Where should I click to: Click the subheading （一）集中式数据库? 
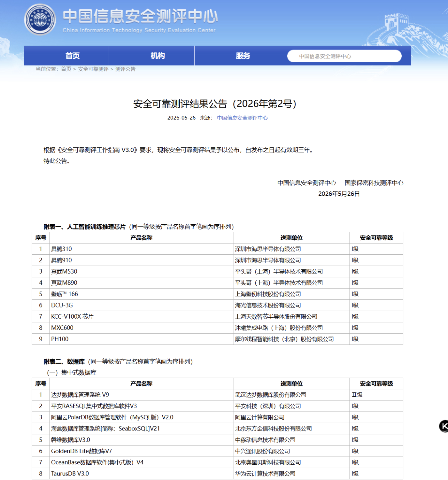(72, 373)
